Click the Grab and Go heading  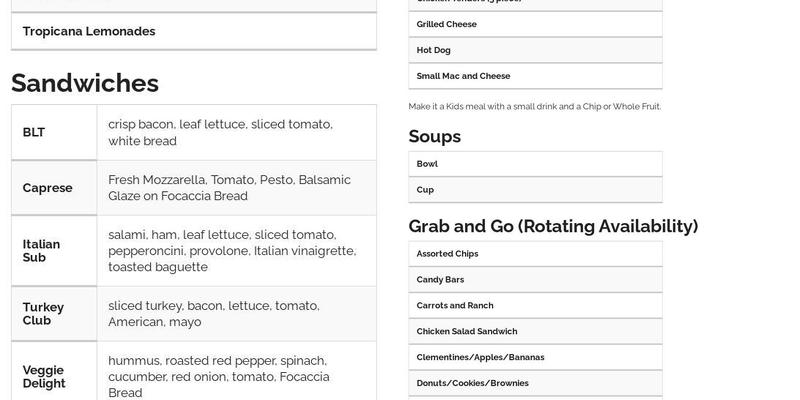553,226
